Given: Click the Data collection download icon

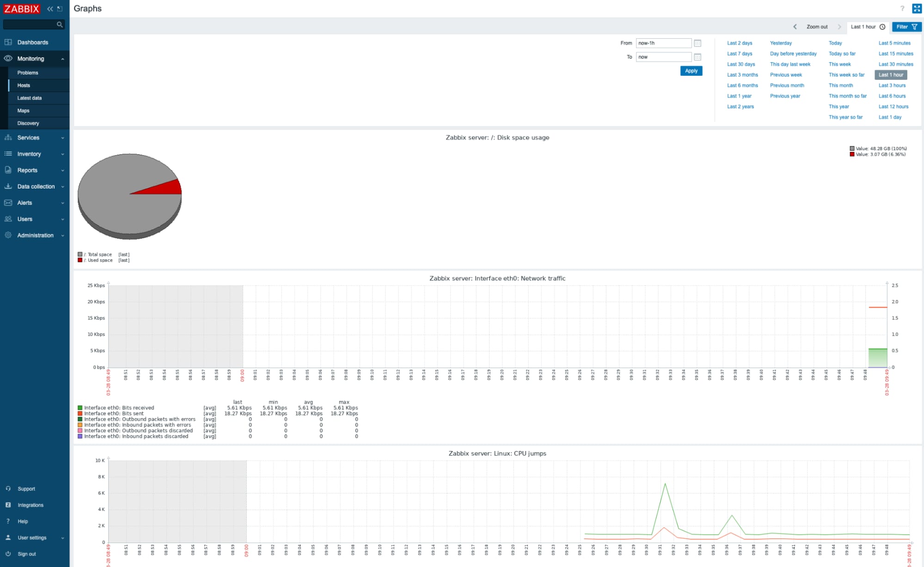Looking at the screenshot, I should pyautogui.click(x=8, y=186).
